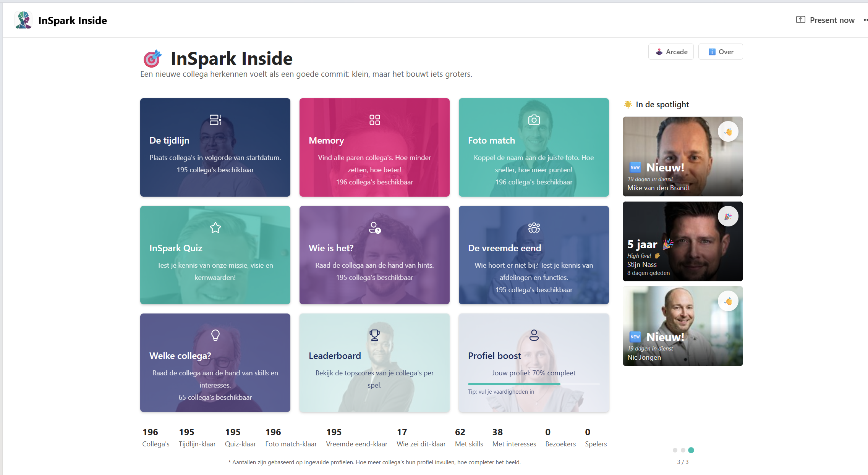Click the lightbulb icon on Welke collega?
Viewport: 868px width, 475px height.
coord(215,335)
